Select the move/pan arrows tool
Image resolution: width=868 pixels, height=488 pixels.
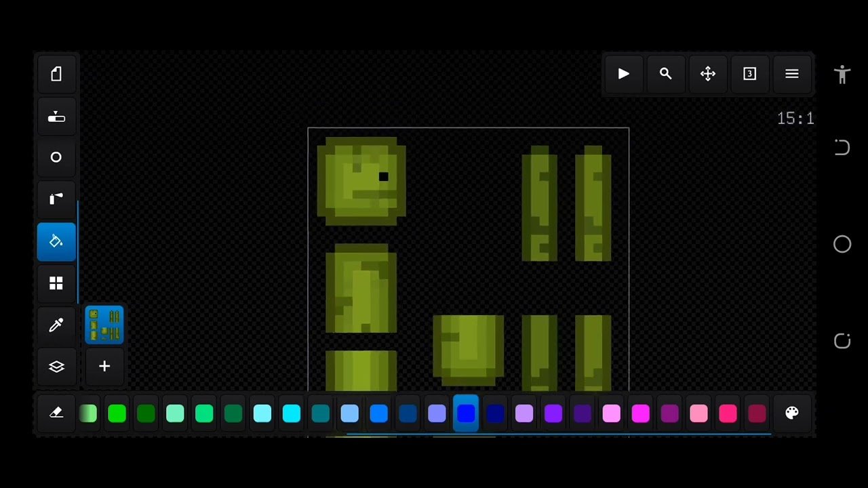pos(707,74)
